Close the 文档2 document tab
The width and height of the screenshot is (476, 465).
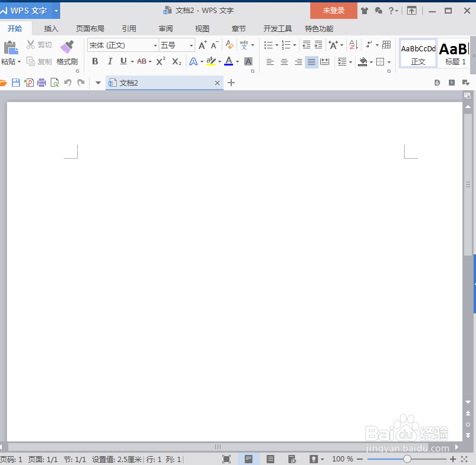pos(218,83)
